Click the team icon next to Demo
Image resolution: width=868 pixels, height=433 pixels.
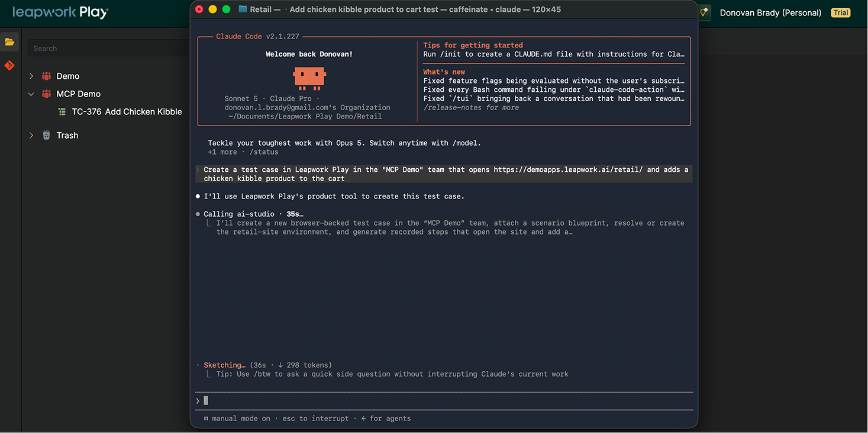click(46, 76)
